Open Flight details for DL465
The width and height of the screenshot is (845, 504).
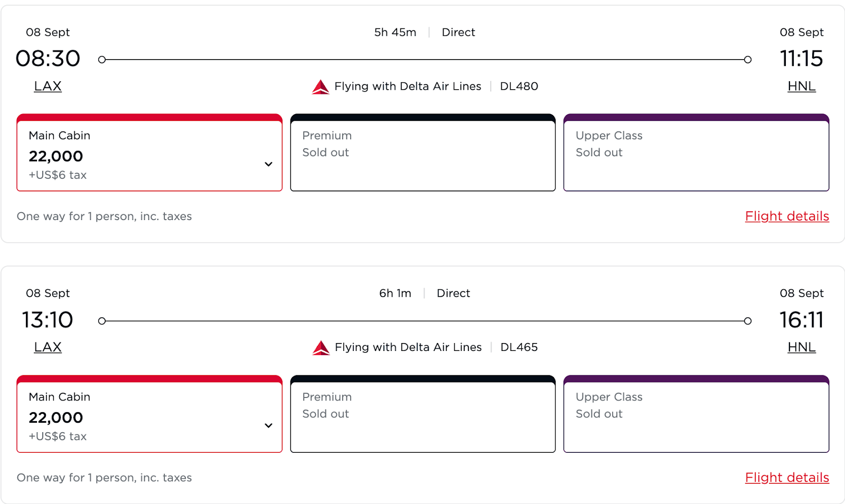click(x=787, y=478)
